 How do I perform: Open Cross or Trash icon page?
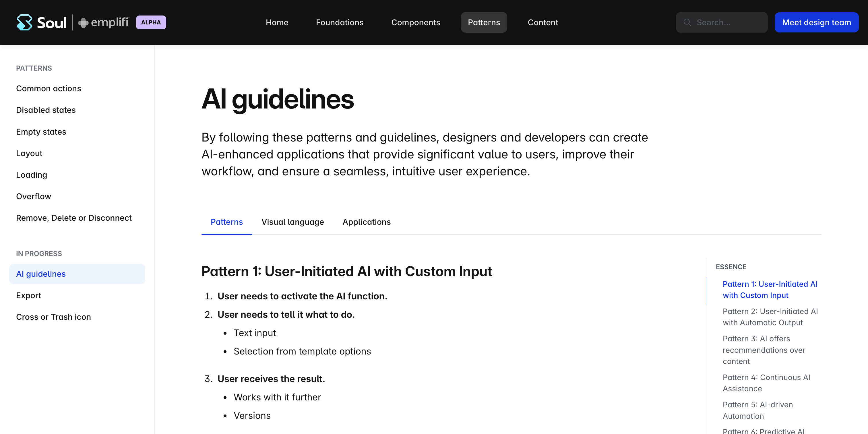point(53,317)
